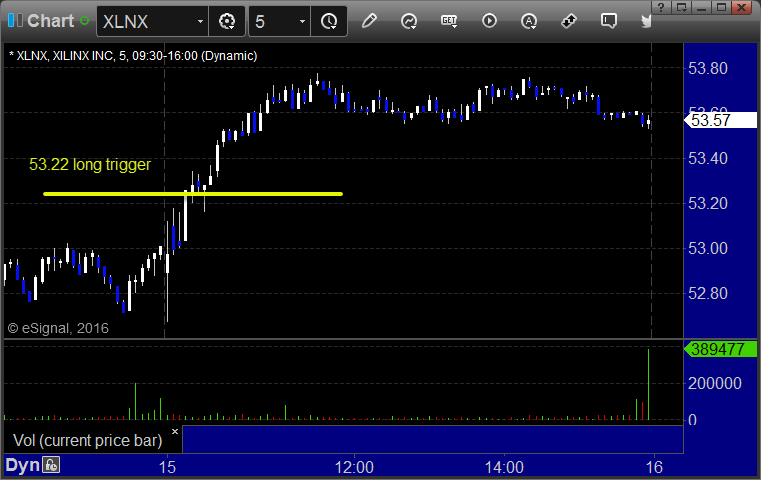Viewport: 761px width, 480px height.
Task: Click the 53.20 price axis label
Action: [708, 203]
